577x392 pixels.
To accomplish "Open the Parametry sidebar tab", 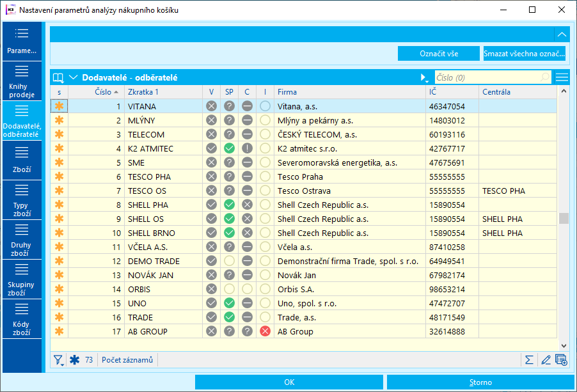I will (x=22, y=41).
